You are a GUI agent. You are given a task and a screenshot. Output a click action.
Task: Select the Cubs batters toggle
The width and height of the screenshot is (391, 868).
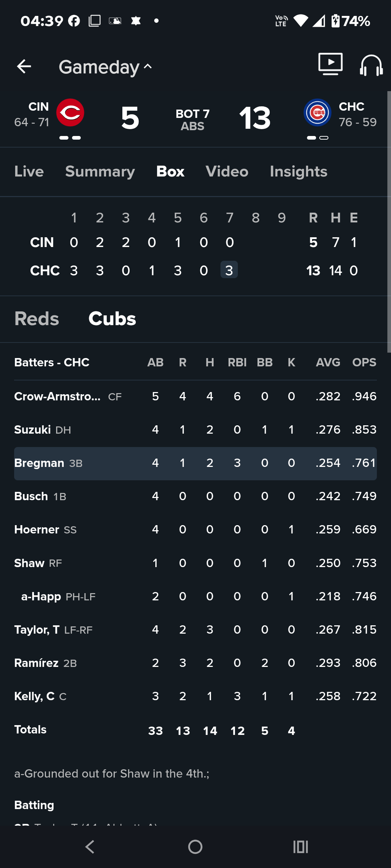(112, 319)
